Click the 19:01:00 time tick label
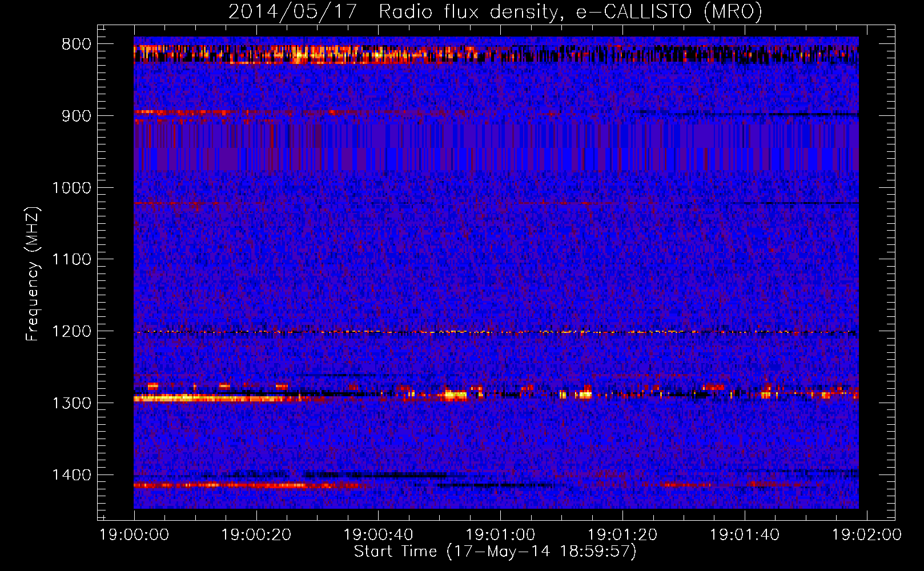The height and width of the screenshot is (571, 924). pyautogui.click(x=500, y=535)
